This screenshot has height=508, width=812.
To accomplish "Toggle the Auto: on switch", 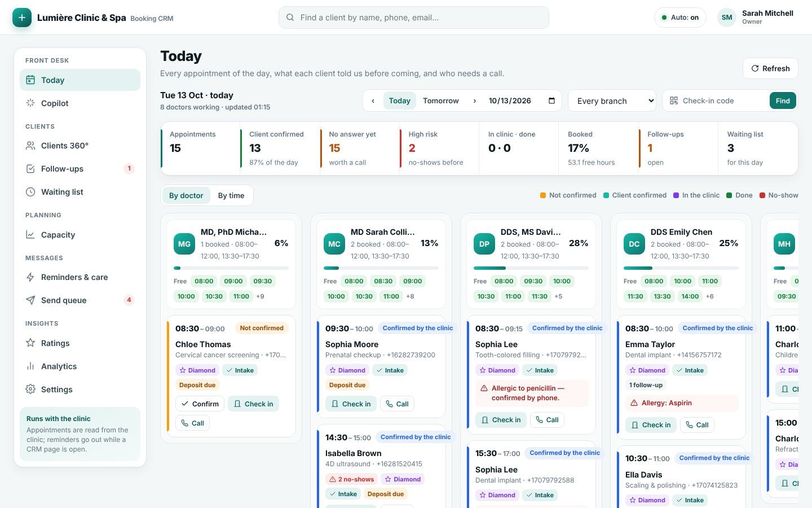I will [680, 17].
